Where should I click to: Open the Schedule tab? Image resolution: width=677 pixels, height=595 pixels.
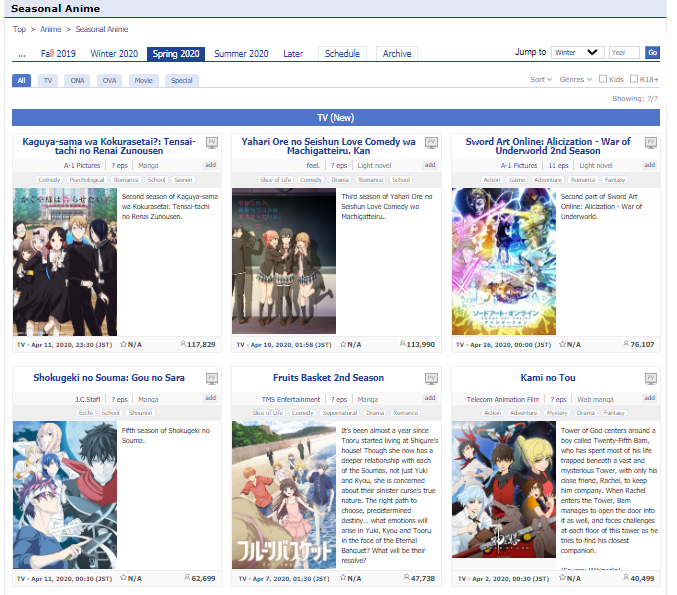342,54
